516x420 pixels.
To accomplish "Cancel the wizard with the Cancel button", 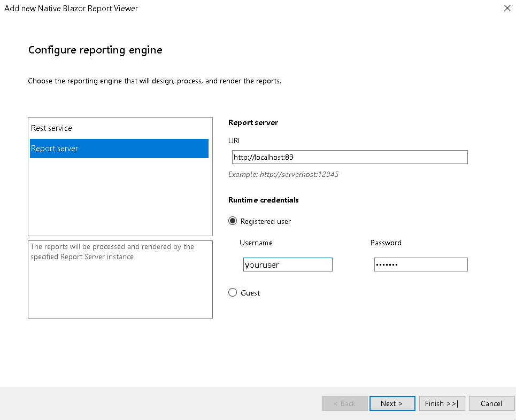I will tap(491, 403).
